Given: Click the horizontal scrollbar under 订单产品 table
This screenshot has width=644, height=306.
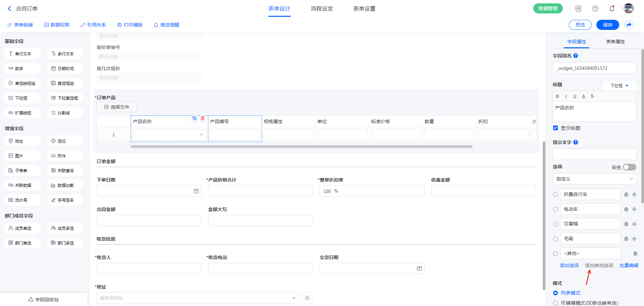Looking at the screenshot, I should 301,147.
